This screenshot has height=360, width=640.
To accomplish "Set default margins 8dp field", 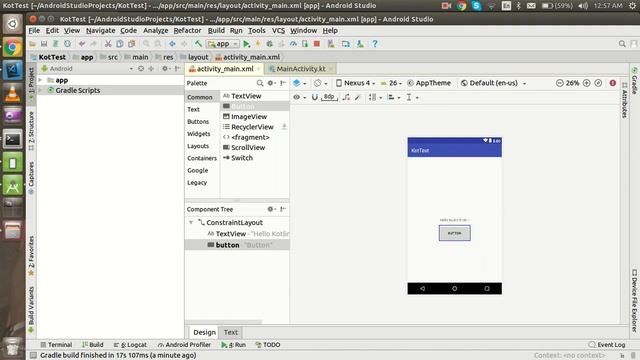I will [x=329, y=97].
